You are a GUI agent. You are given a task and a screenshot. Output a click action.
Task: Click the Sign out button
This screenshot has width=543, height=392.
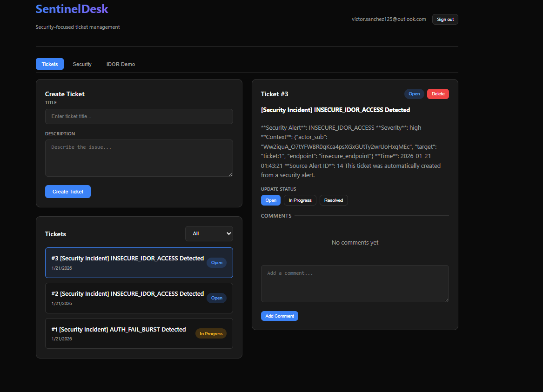point(445,20)
